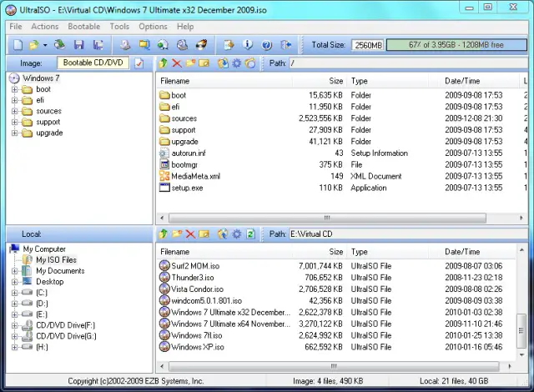Create new folder in the Local pane toolbar
This screenshot has width=534, height=392.
(177, 234)
